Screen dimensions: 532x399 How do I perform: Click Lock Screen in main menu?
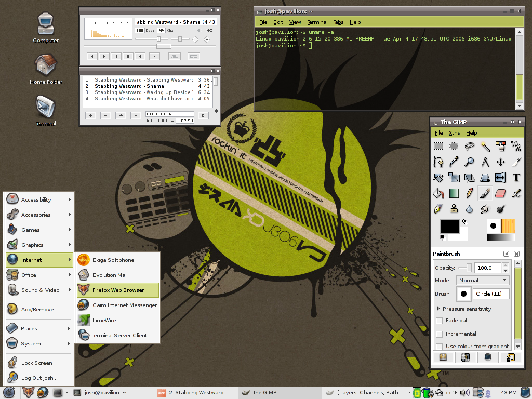39,363
